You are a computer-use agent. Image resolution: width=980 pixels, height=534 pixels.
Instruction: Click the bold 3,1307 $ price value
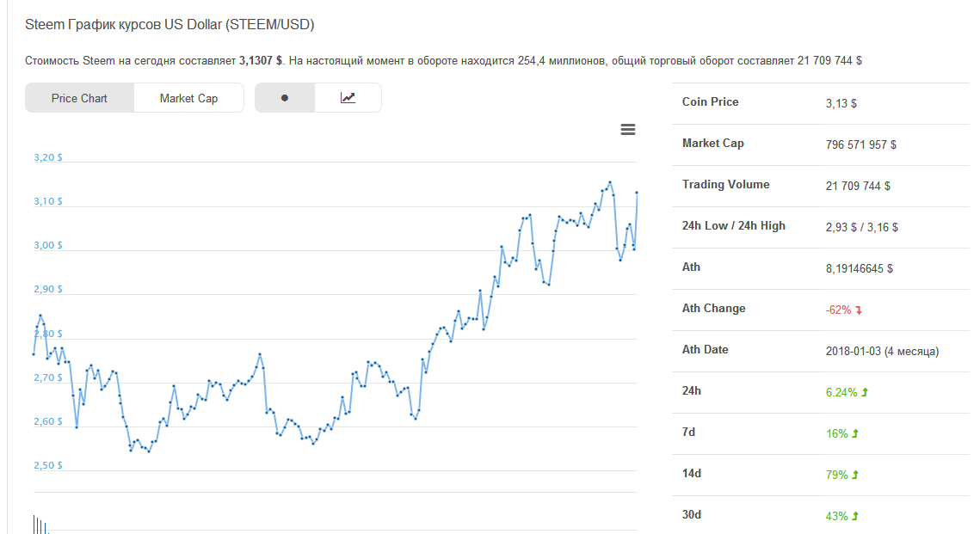[260, 60]
